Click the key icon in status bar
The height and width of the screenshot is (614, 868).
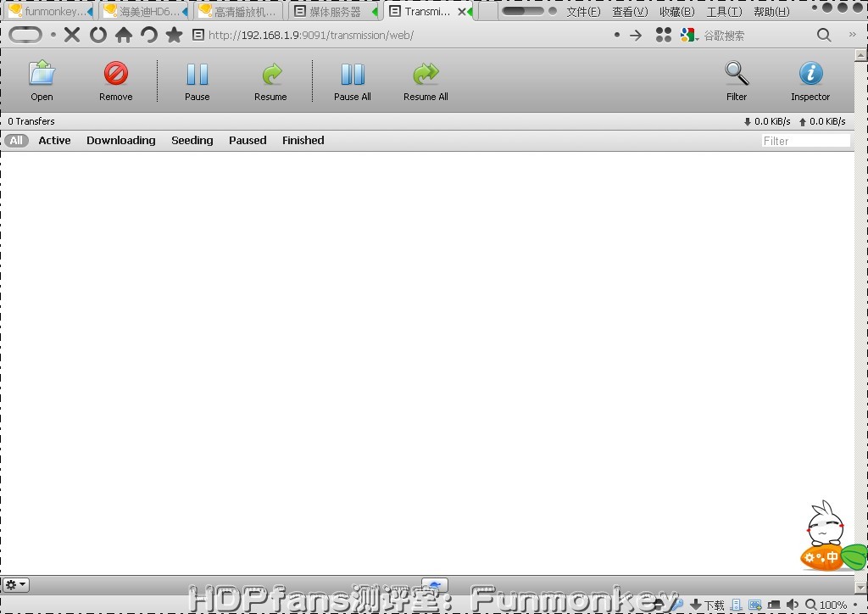tap(677, 605)
